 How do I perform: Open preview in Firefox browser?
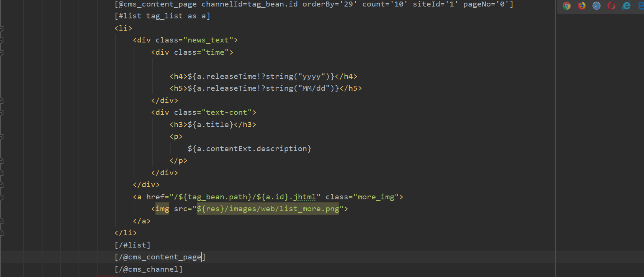pos(582,6)
